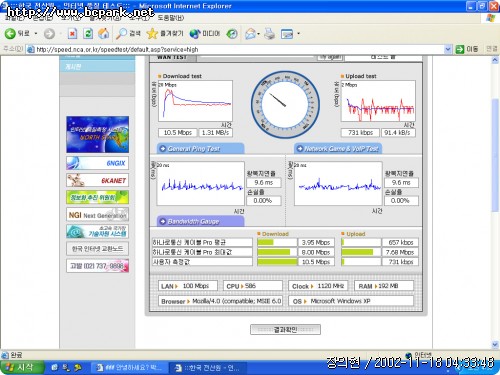Click the Forward arrow toolbar button
The height and width of the screenshot is (375, 500).
[49, 34]
